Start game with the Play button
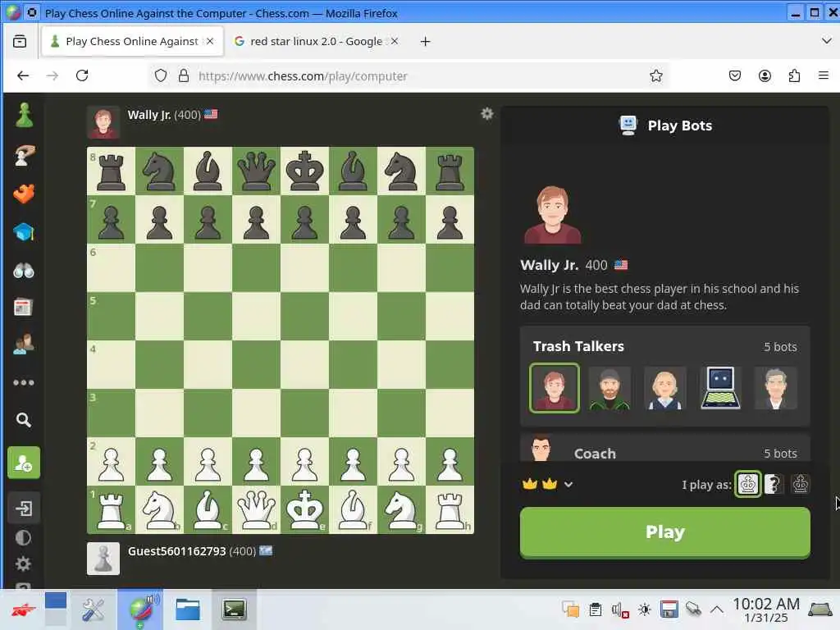The height and width of the screenshot is (630, 840). [664, 532]
